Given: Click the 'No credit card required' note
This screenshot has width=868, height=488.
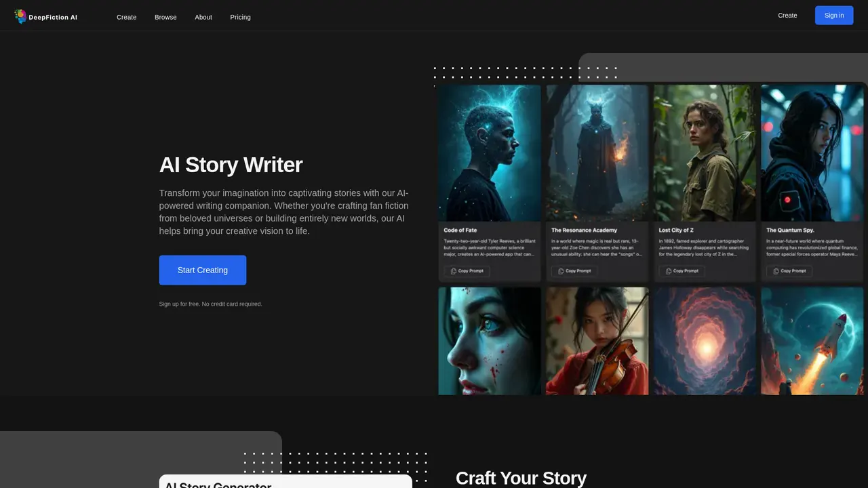Looking at the screenshot, I should click(x=232, y=304).
